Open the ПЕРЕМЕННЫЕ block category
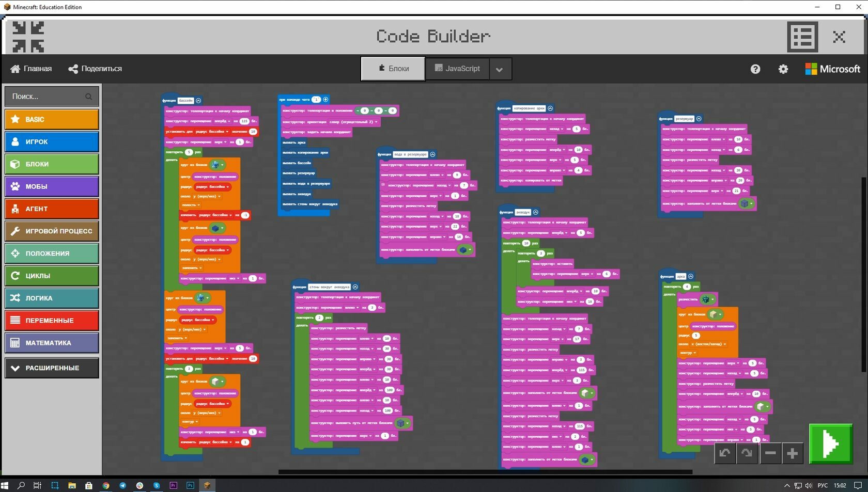 [x=52, y=321]
